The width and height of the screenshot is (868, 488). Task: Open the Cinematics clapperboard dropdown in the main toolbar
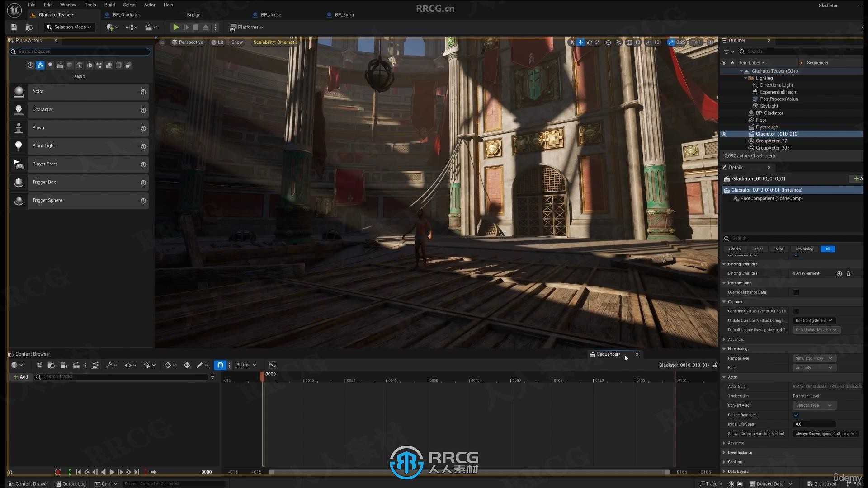tap(151, 27)
